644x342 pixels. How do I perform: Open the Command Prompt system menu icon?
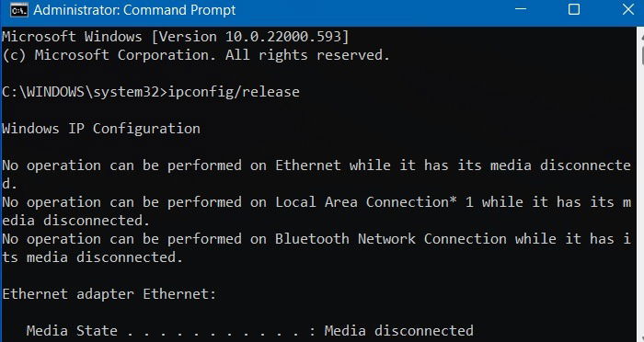coord(19,10)
